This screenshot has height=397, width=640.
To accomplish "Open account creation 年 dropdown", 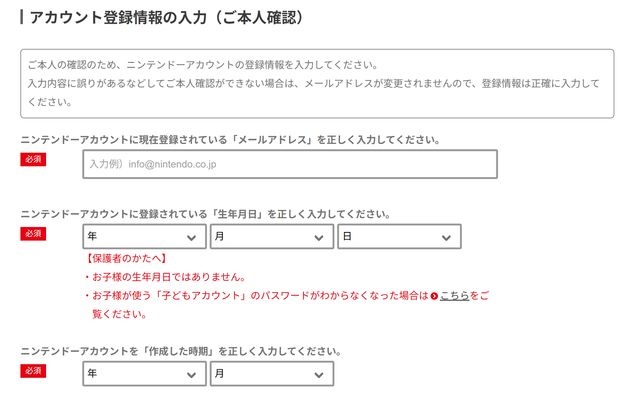I will click(x=144, y=373).
